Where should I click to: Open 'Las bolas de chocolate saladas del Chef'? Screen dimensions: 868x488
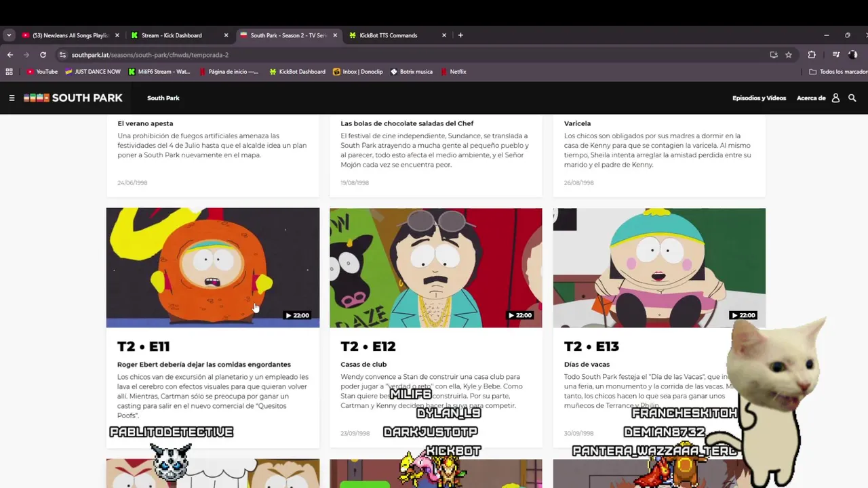(407, 123)
